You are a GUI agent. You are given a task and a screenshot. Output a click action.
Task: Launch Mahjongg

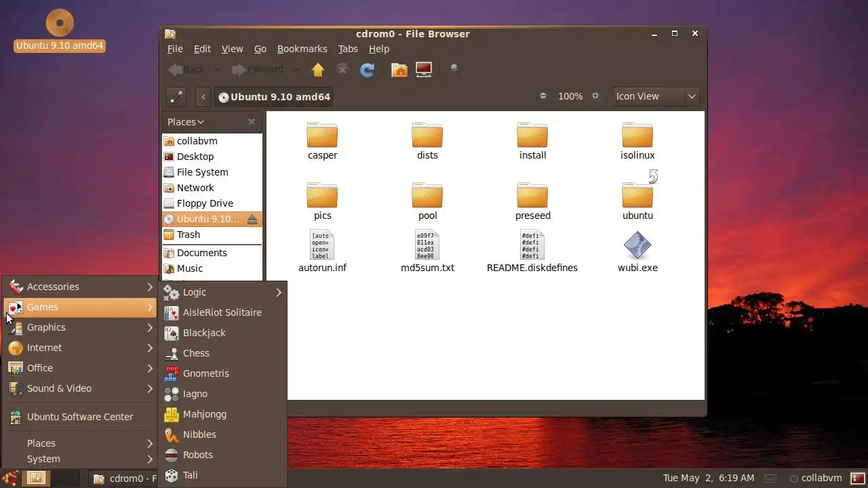pos(222,414)
